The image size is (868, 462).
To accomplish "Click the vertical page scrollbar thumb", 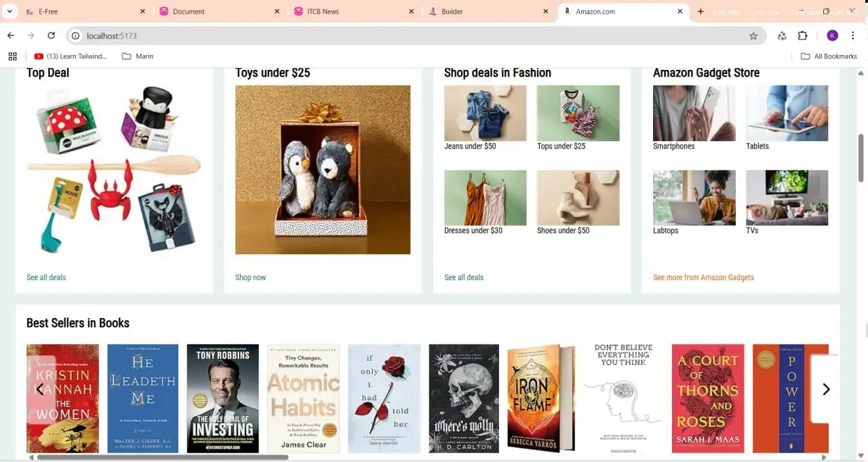I will (861, 157).
